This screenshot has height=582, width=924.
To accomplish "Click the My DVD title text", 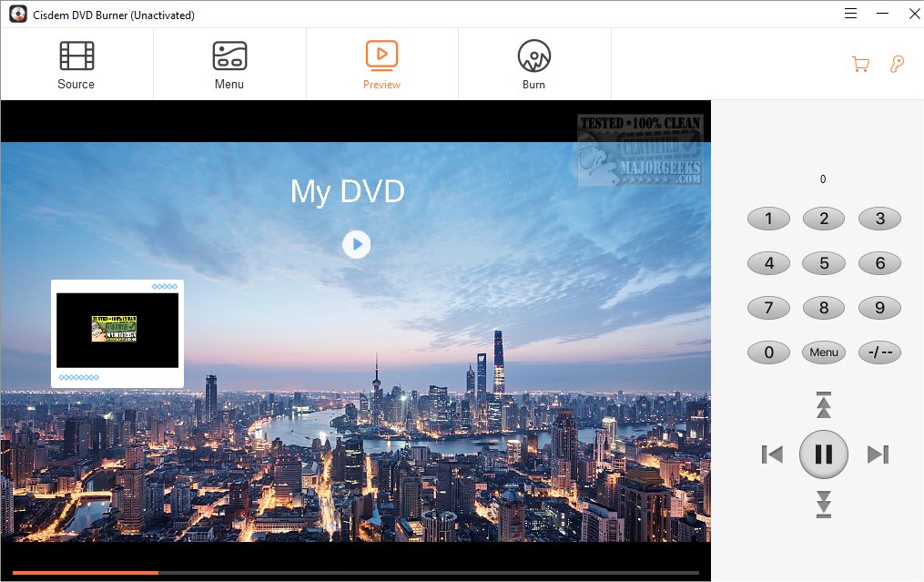I will 348,192.
